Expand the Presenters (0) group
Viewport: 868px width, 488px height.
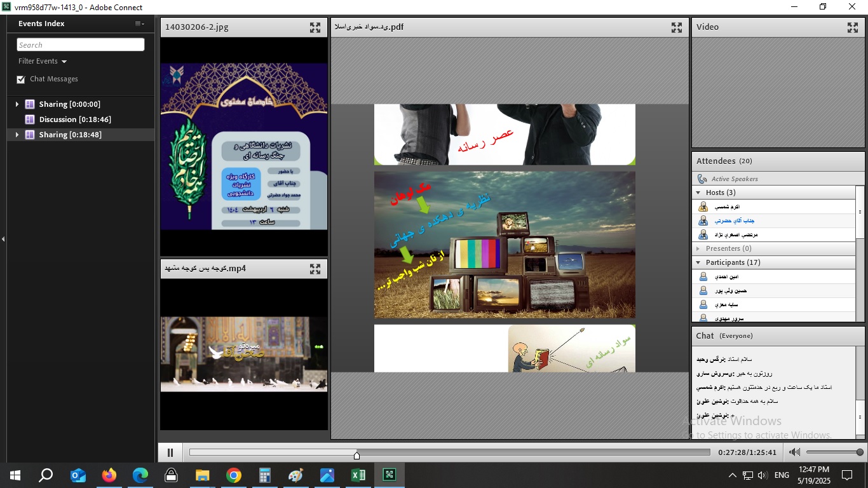point(698,248)
